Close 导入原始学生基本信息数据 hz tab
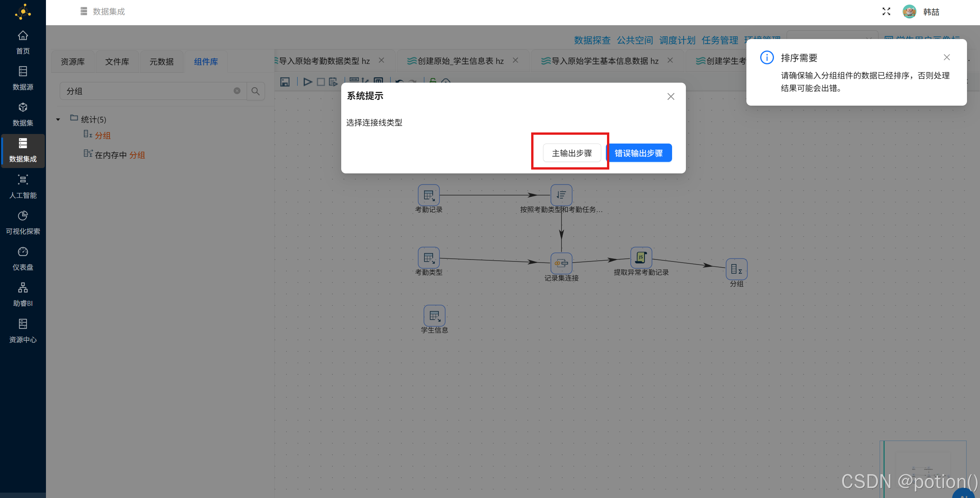The height and width of the screenshot is (498, 980). pos(670,60)
